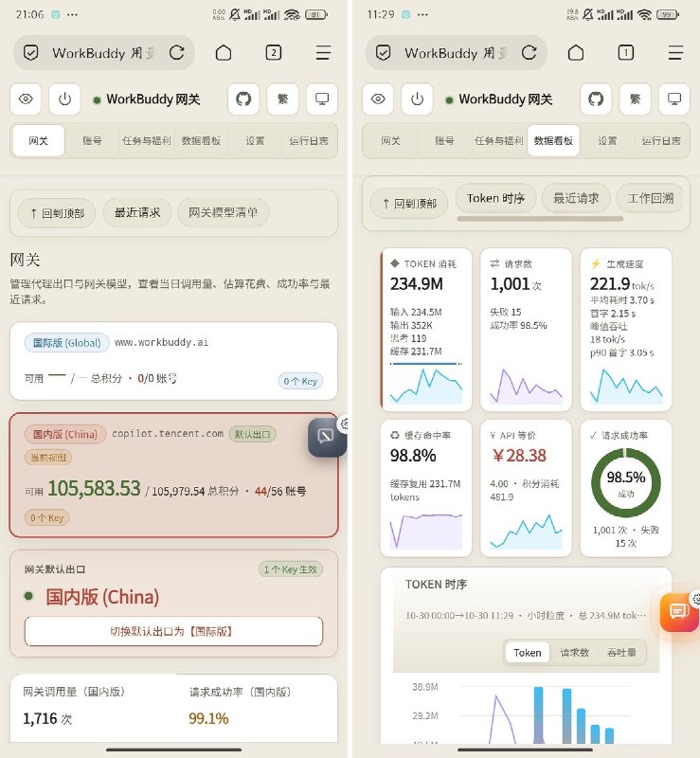Click Token 时序 chip

click(495, 198)
